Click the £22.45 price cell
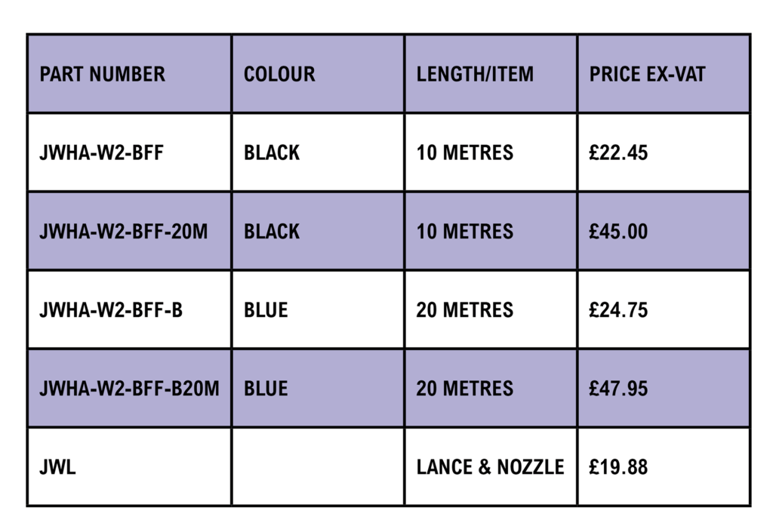Viewport: 773px width, 532px height. pyautogui.click(x=618, y=152)
